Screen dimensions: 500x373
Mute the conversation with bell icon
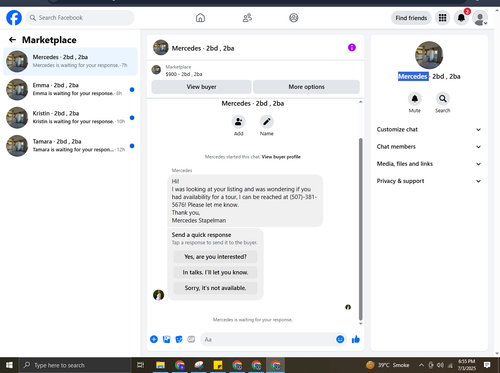[415, 99]
